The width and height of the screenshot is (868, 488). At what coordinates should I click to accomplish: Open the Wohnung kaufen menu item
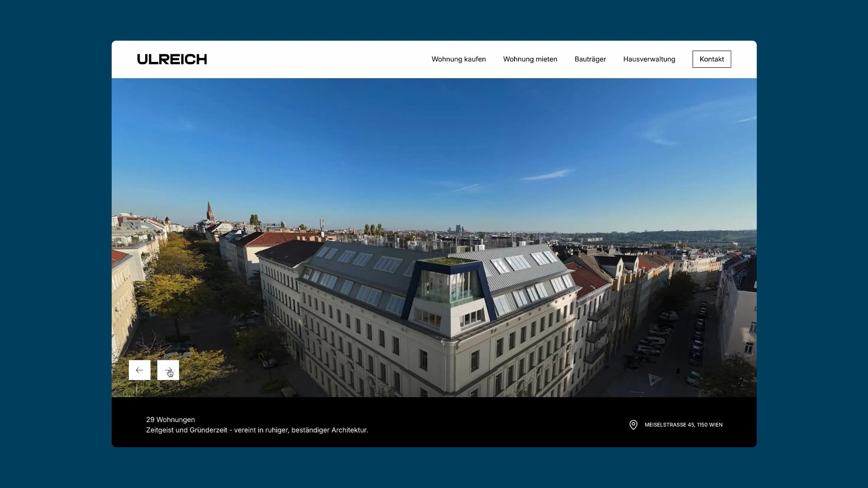pos(458,59)
